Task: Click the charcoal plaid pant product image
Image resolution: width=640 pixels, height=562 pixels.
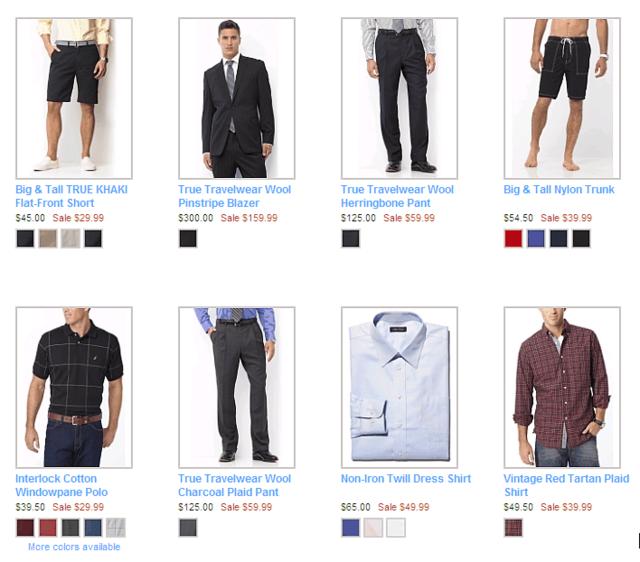Action: click(x=237, y=387)
